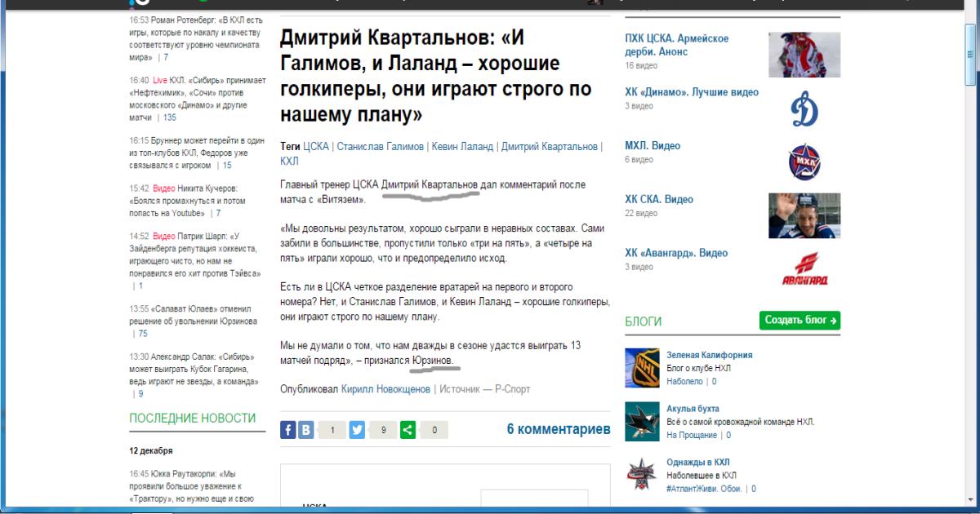Screen dimensions: 980x514
Task: Open the 16:40 Live КХЛ «Сибирь» news item
Action: tap(198, 99)
